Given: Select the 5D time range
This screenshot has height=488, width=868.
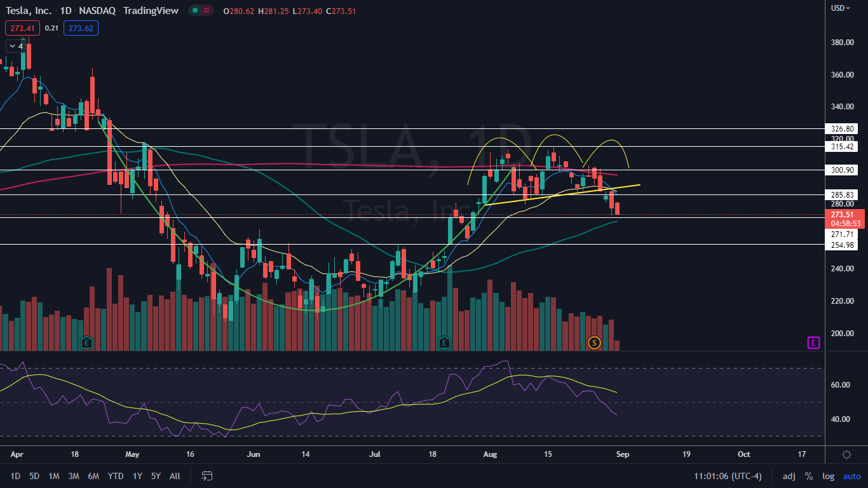Looking at the screenshot, I should coord(34,476).
